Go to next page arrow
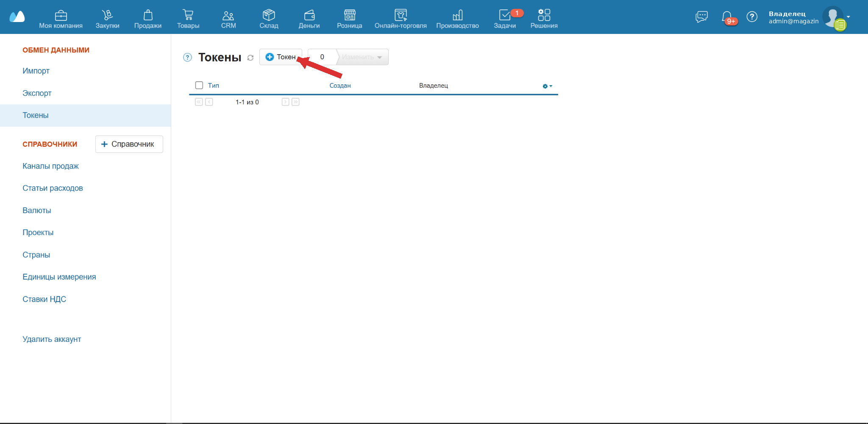 click(x=286, y=102)
